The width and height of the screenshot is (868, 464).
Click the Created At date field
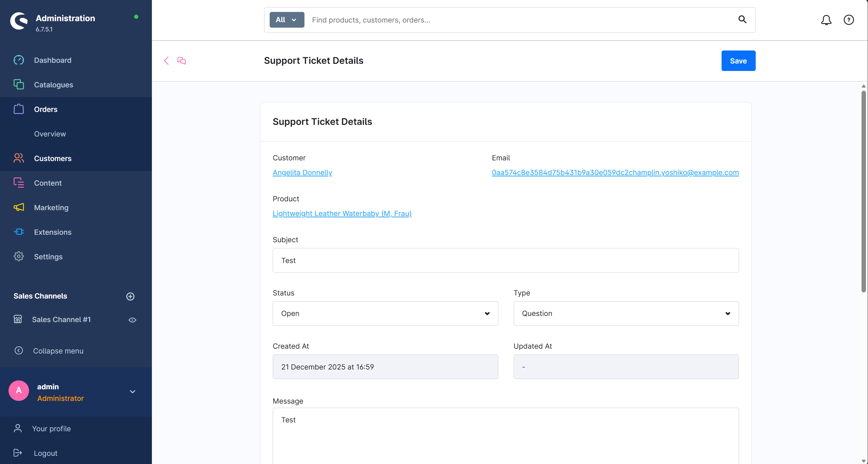click(x=385, y=367)
